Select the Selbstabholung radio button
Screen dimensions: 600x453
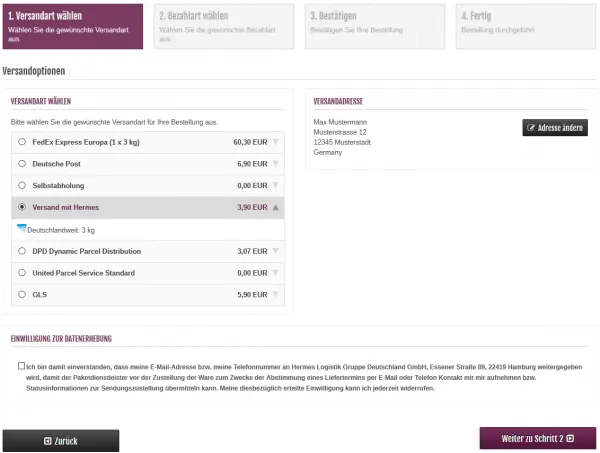[23, 186]
